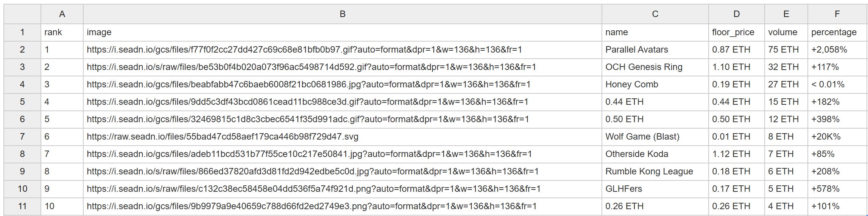Click the select-all corner cell

pyautogui.click(x=22, y=14)
